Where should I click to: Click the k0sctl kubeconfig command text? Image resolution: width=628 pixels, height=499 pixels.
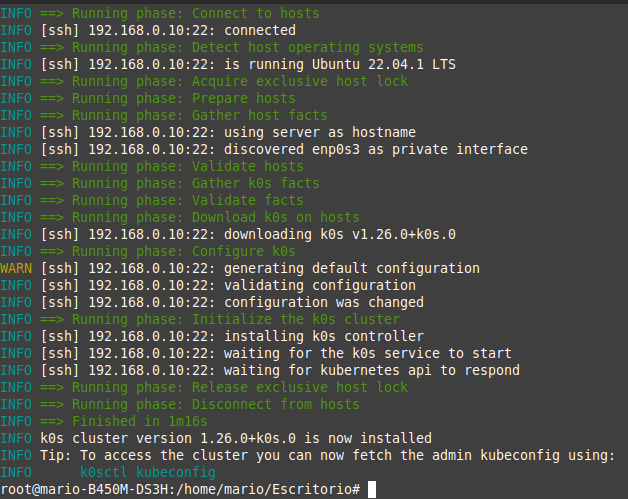tap(148, 472)
